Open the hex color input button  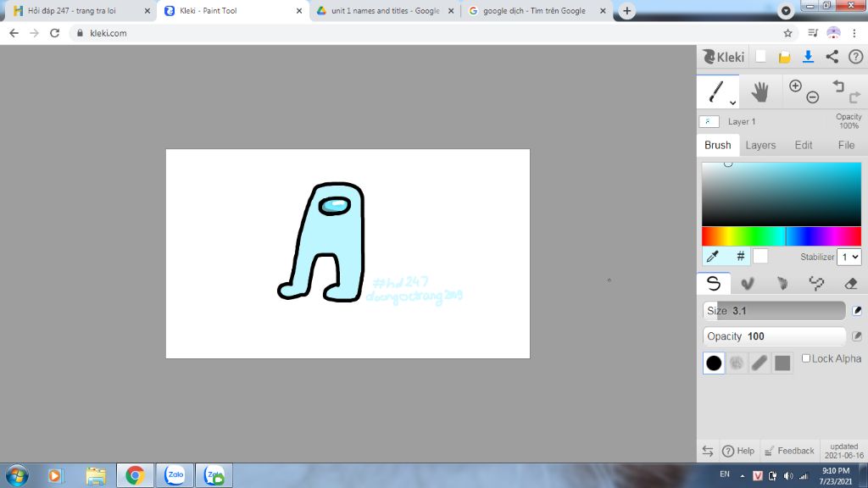740,256
